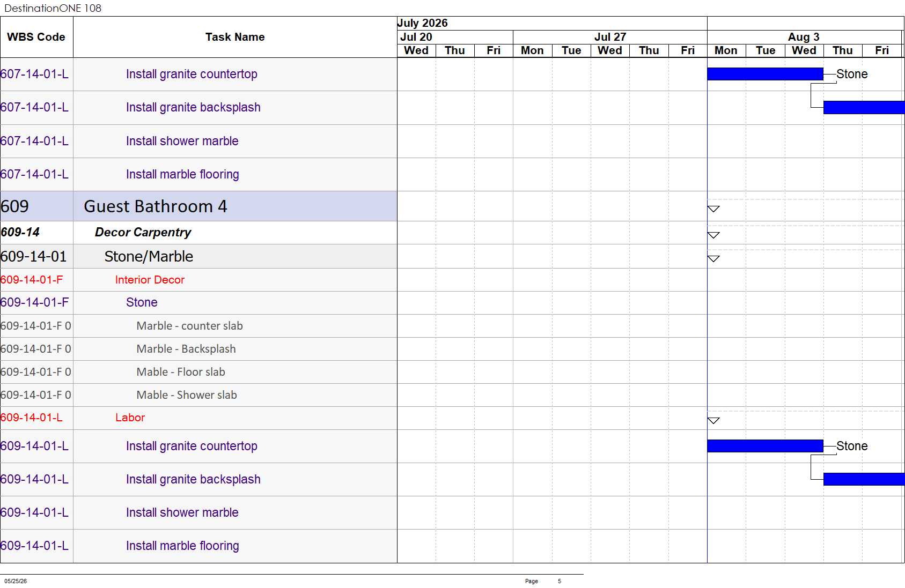Click the Task Name column header
This screenshot has width=905, height=588.
235,37
